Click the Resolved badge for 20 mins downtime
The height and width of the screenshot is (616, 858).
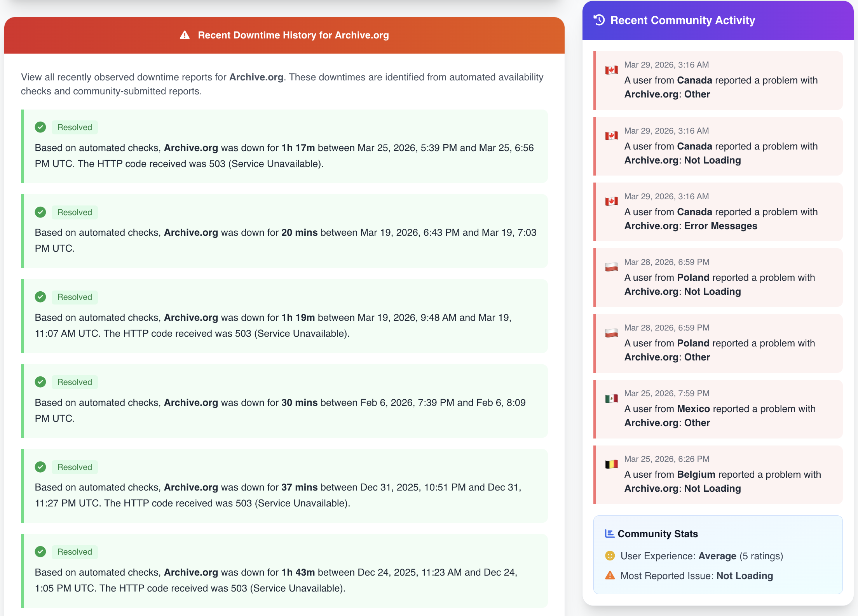75,212
